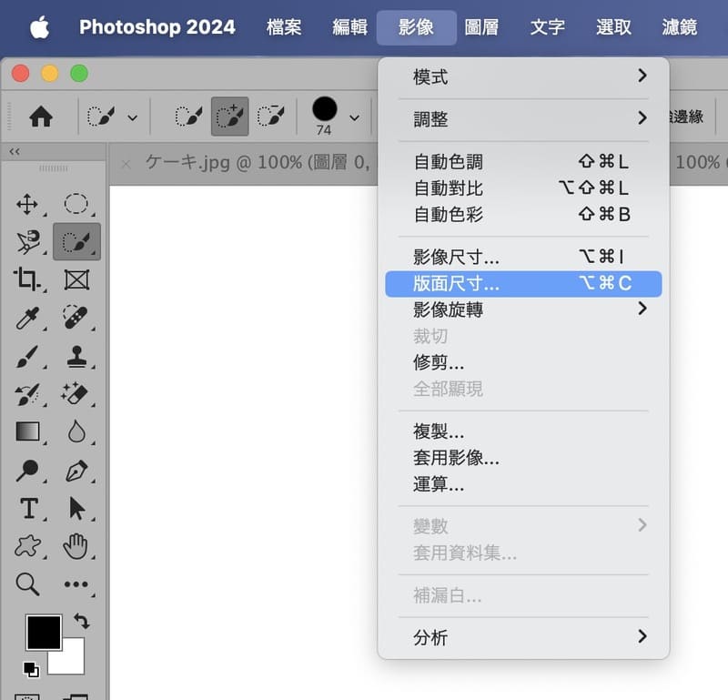Reset default foreground and background colors
The image size is (728, 700).
point(31,669)
